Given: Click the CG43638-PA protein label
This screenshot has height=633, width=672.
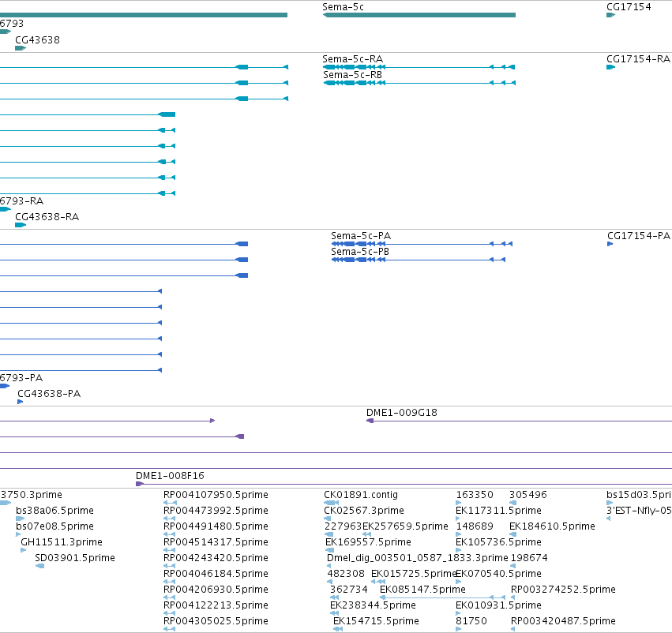Looking at the screenshot, I should point(49,394).
